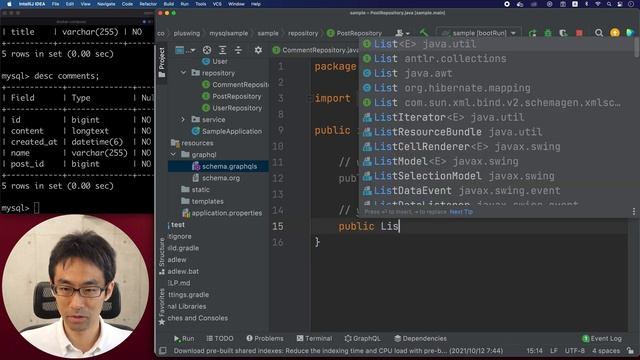Image resolution: width=640 pixels, height=360 pixels.
Task: Choose List<E> java.util completion suggestion
Action: click(x=496, y=44)
